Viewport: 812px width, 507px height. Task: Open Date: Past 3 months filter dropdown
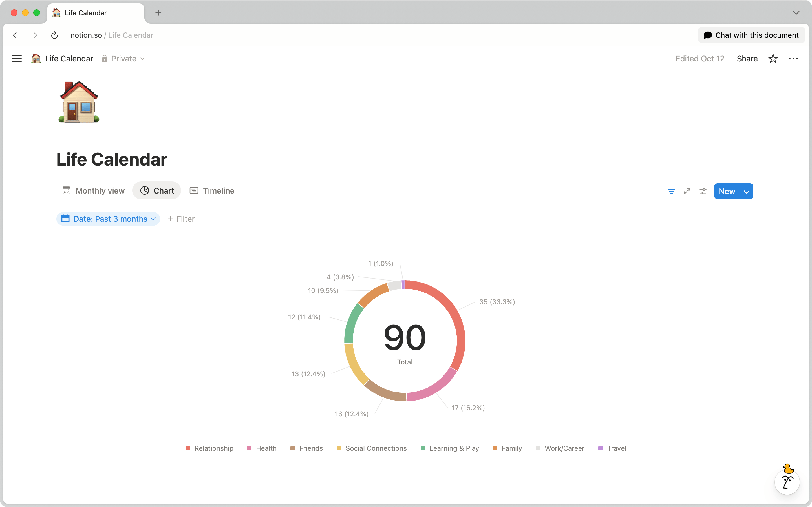[x=108, y=219]
